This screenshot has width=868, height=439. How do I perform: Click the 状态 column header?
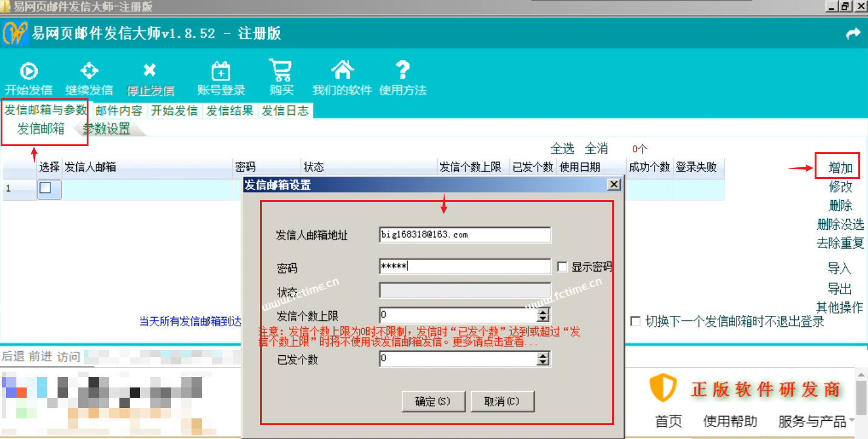click(369, 167)
